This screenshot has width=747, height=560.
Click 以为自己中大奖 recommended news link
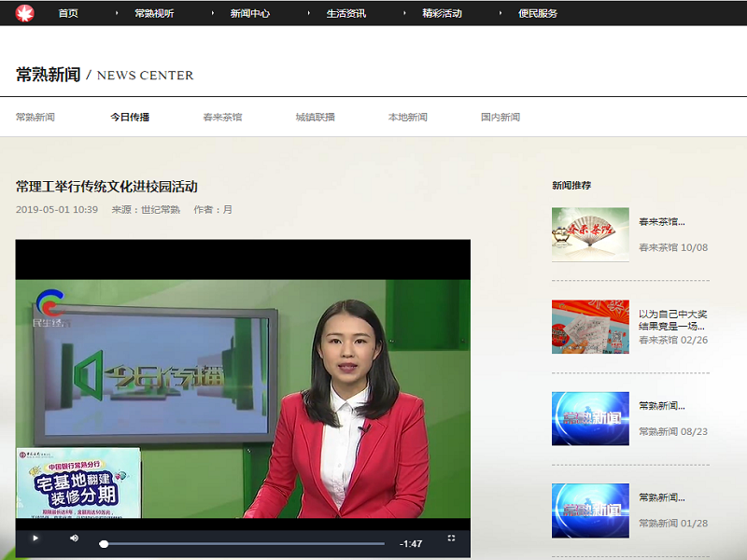pyautogui.click(x=672, y=320)
